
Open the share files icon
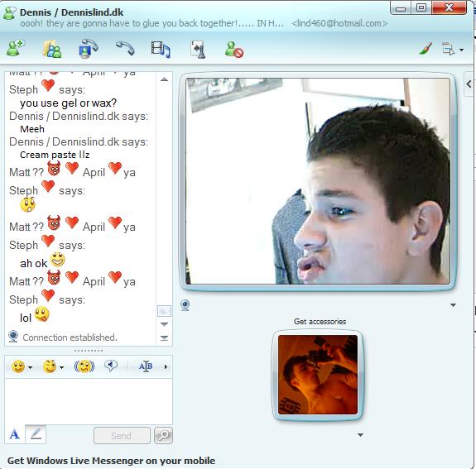click(52, 49)
